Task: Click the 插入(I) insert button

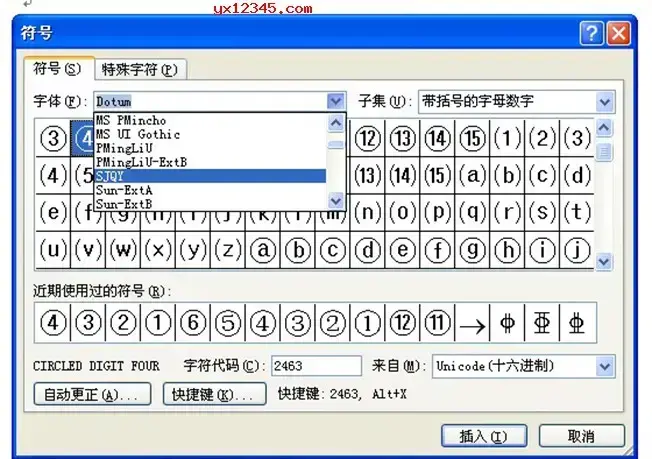Action: (484, 436)
